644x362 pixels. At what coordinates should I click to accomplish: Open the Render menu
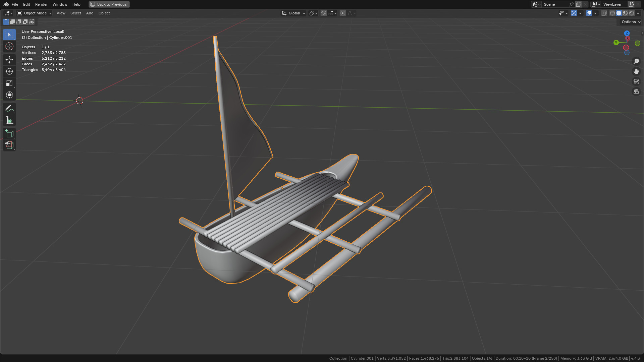(x=41, y=4)
